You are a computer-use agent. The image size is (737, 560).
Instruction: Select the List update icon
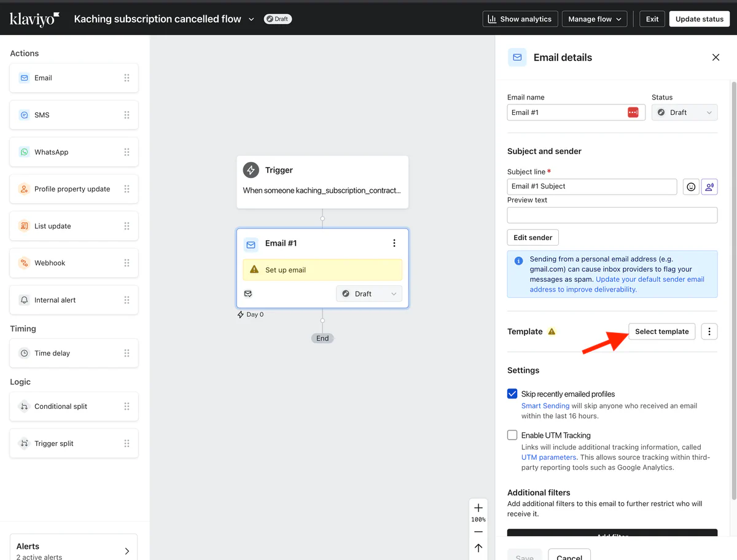(24, 226)
